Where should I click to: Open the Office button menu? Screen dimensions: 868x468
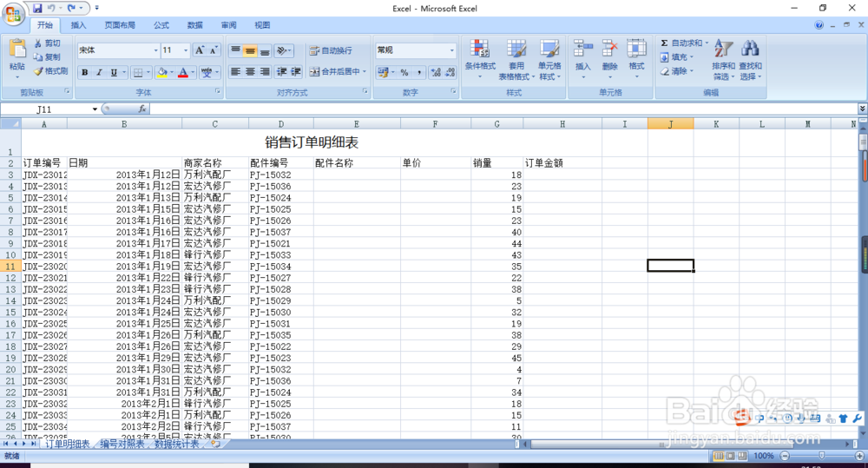pyautogui.click(x=13, y=13)
